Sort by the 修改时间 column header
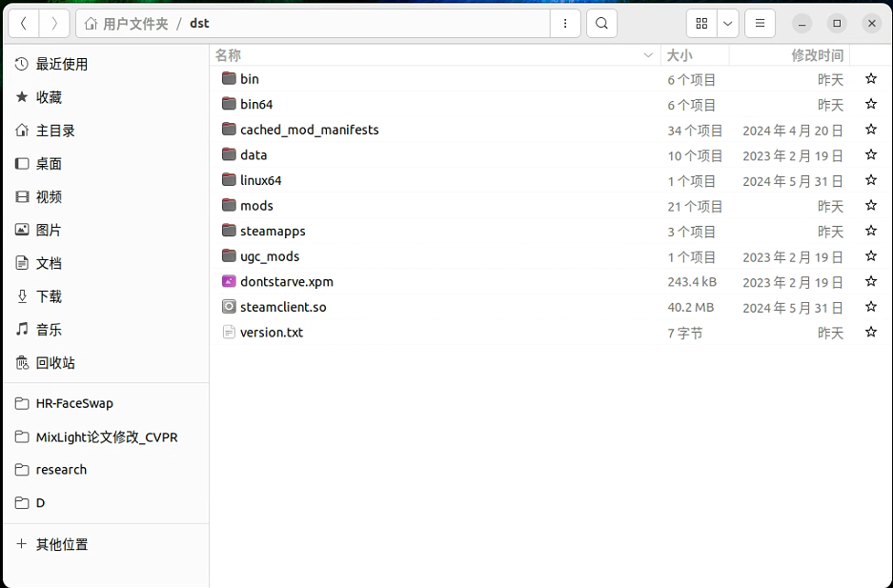 789,55
